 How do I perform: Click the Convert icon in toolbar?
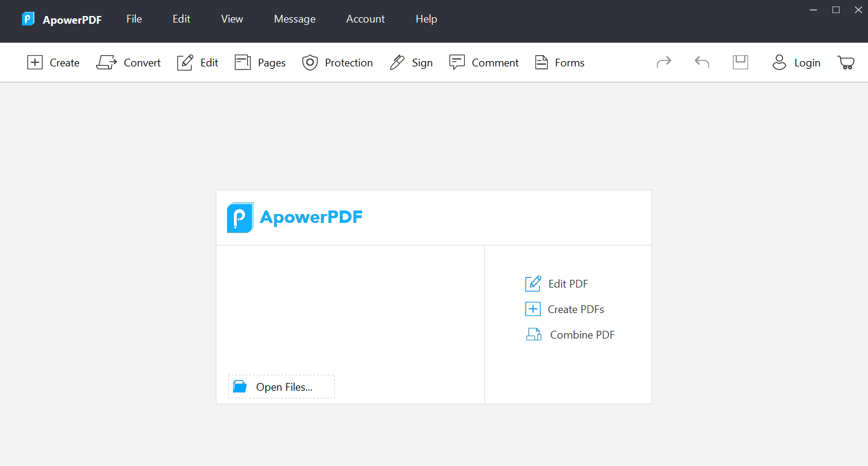[x=107, y=62]
